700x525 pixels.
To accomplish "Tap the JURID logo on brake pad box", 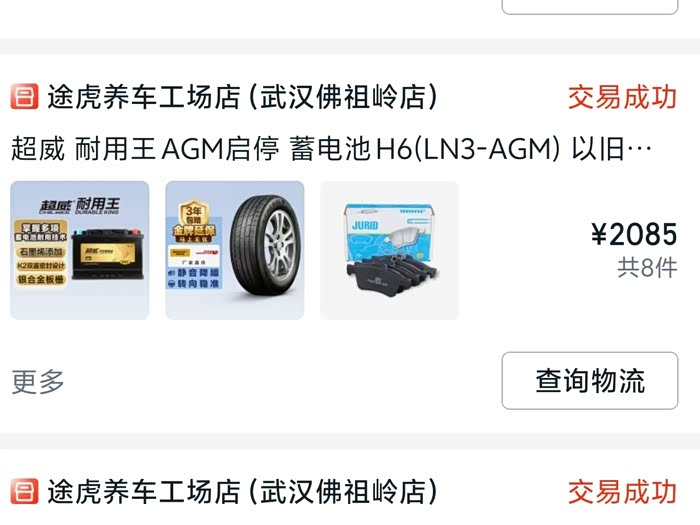I will 365,225.
